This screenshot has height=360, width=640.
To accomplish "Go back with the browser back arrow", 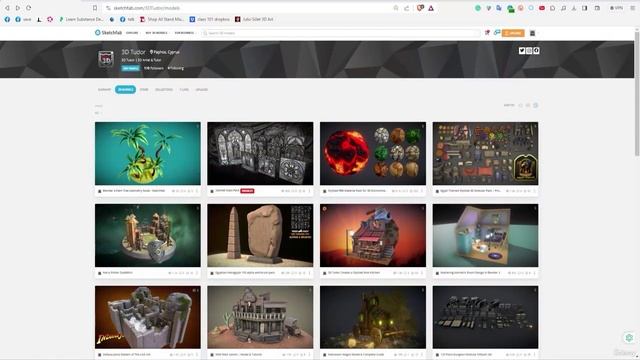I will coord(7,8).
